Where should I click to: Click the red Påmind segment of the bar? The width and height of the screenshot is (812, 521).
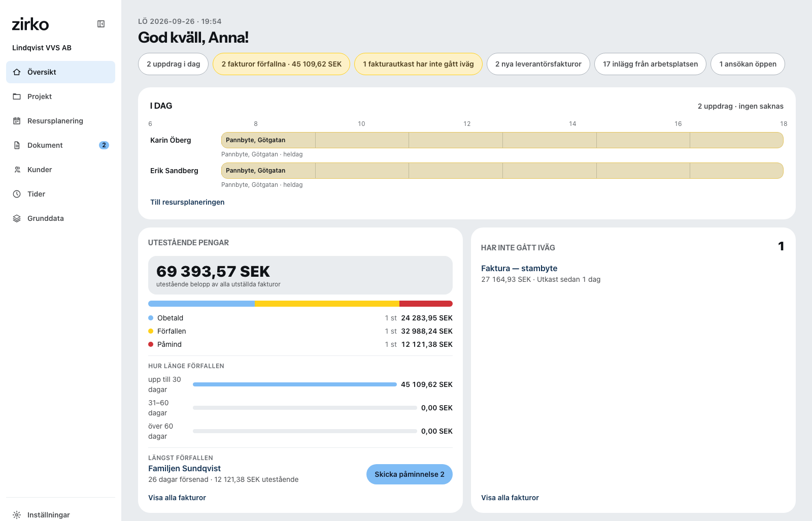pyautogui.click(x=426, y=304)
